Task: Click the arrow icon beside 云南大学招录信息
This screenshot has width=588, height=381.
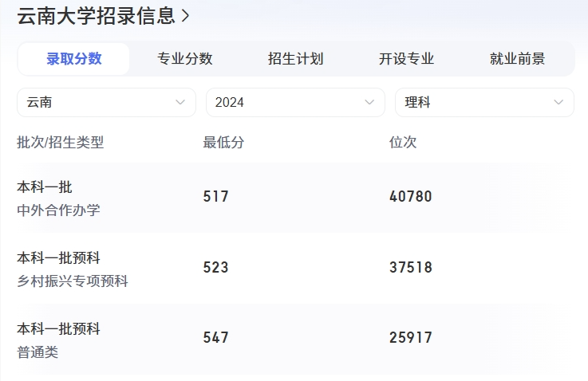Action: [x=185, y=16]
